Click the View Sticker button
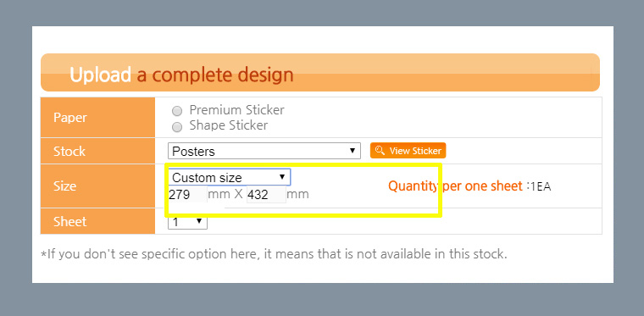644x316 pixels. click(x=408, y=151)
